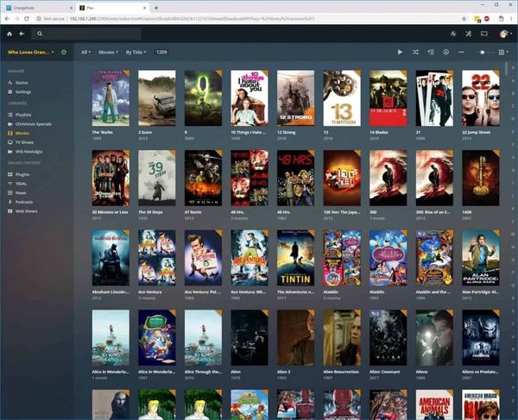Open the All filter dropdown
518x420 pixels.
[85, 52]
